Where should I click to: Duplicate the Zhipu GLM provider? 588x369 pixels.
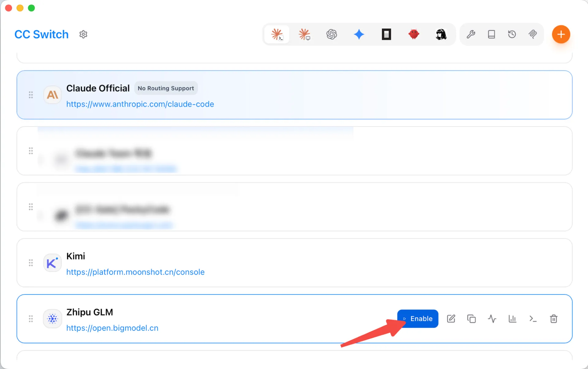click(x=472, y=319)
